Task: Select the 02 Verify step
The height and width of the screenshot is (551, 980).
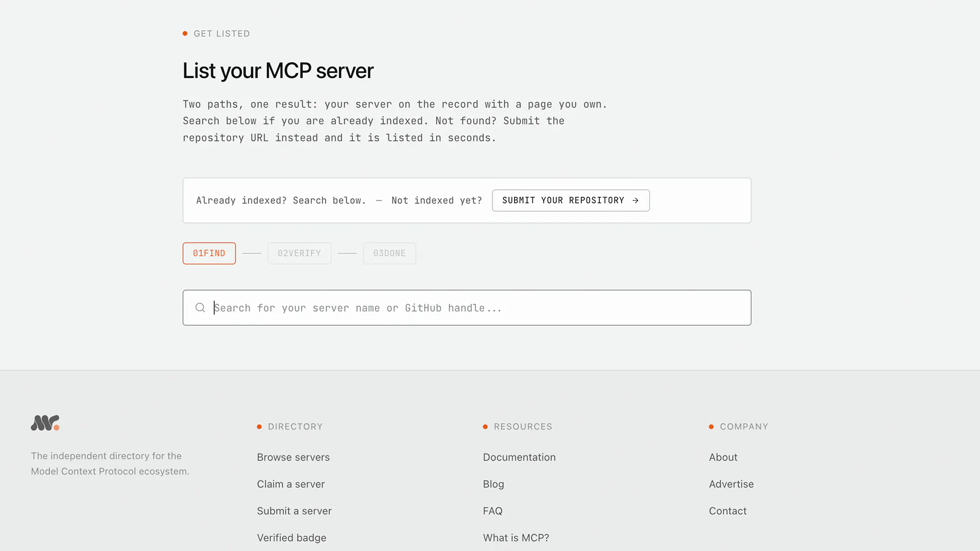Action: click(300, 253)
